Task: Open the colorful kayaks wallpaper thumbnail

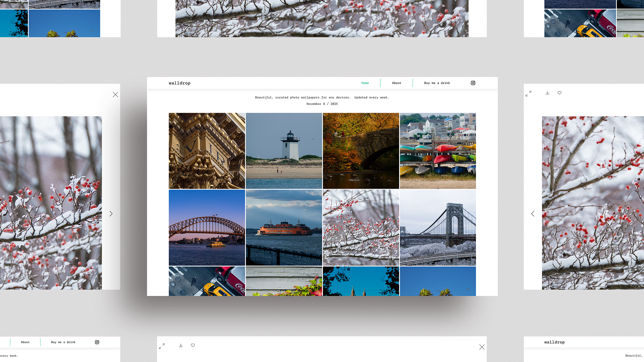Action: tap(438, 151)
